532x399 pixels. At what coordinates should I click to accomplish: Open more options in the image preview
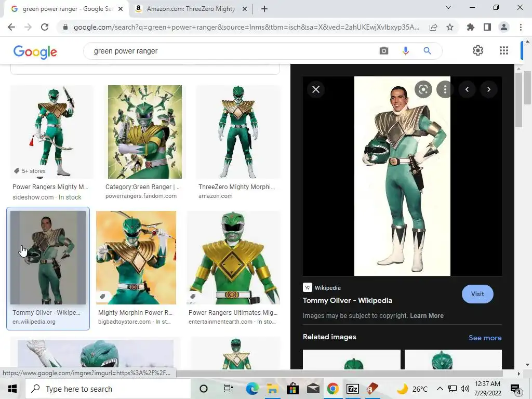click(x=445, y=89)
